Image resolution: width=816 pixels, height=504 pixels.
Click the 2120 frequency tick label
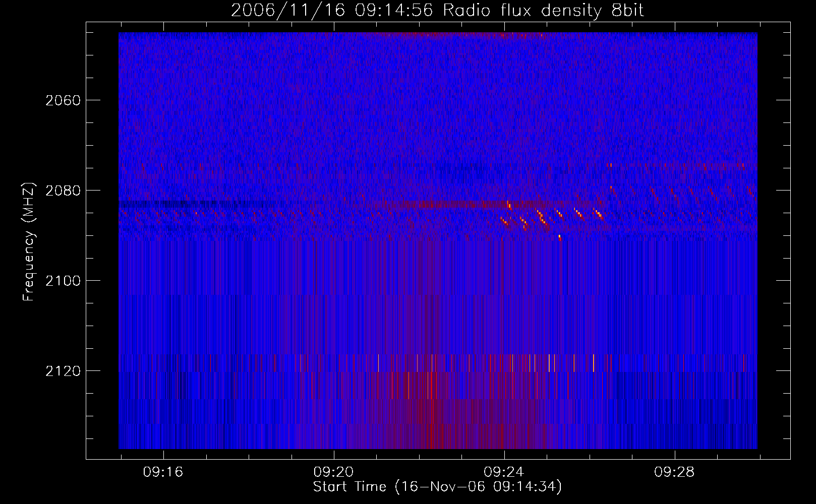tap(63, 371)
